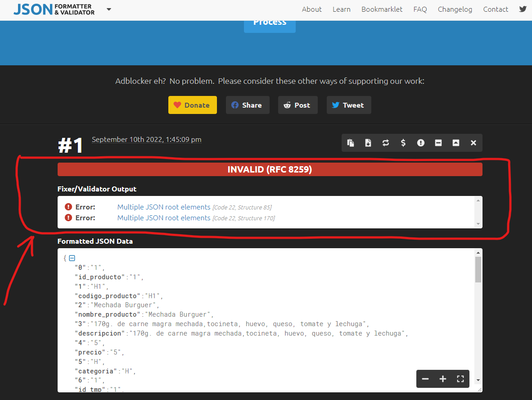The width and height of the screenshot is (532, 400).
Task: Collapse the root JSON object node
Action: click(72, 258)
